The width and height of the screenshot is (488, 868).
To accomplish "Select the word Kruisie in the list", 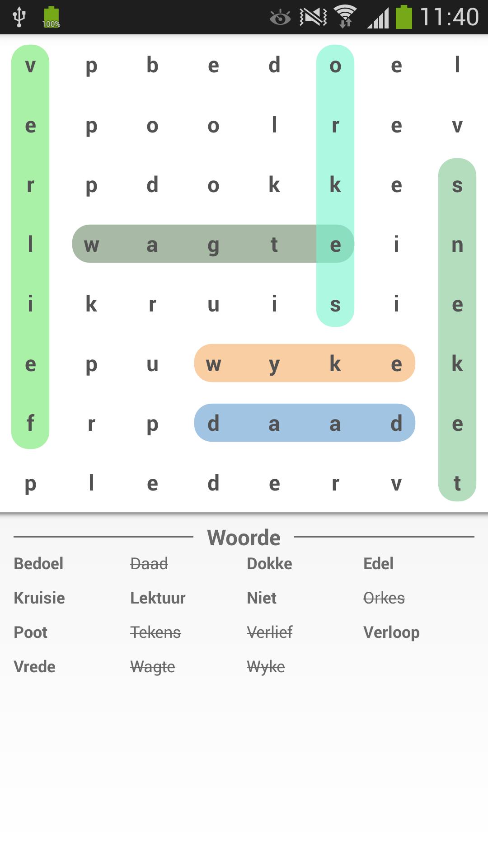I will (x=39, y=598).
